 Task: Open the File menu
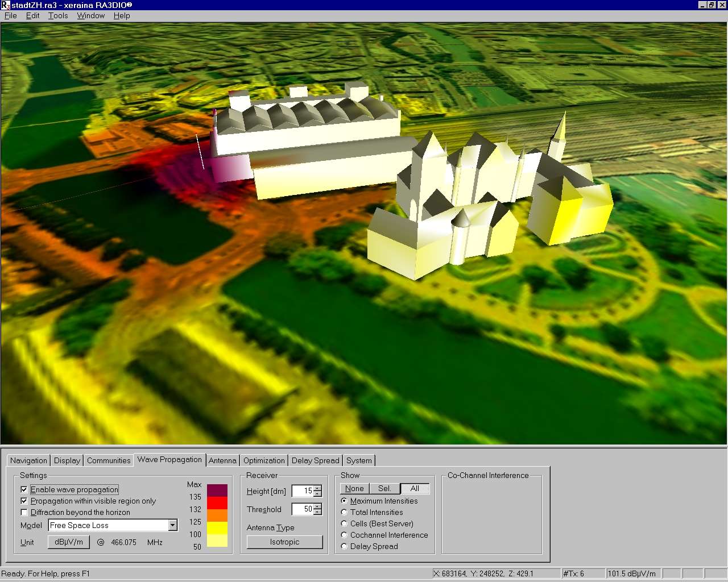11,15
